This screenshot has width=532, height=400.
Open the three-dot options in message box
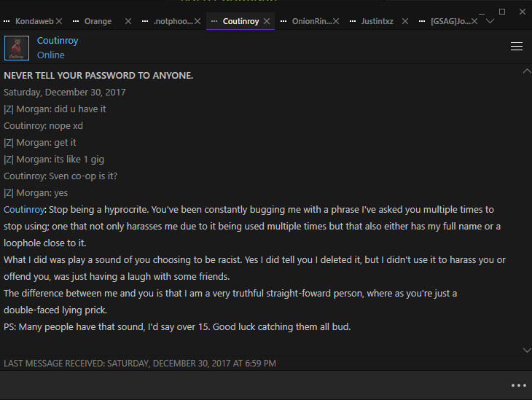[519, 385]
